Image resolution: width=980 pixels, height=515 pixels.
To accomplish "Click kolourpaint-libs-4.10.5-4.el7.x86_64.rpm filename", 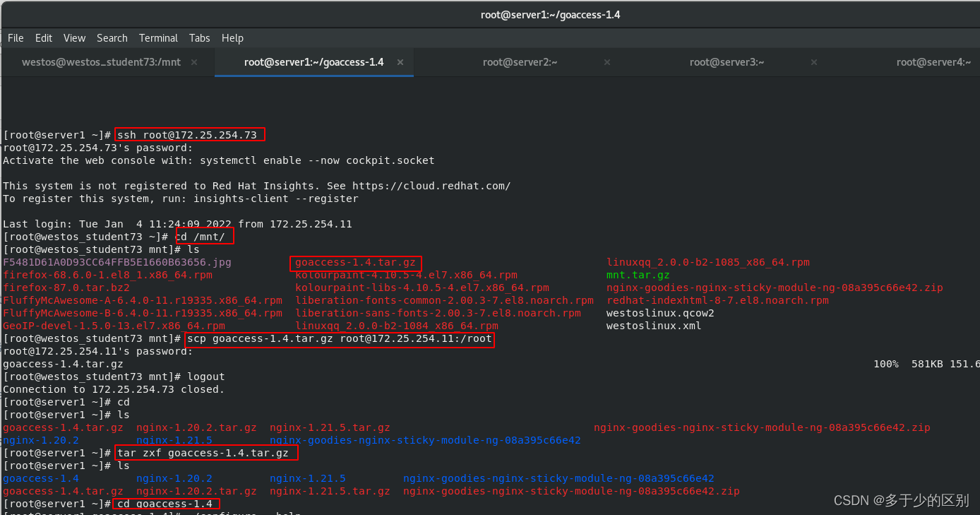I will [422, 288].
